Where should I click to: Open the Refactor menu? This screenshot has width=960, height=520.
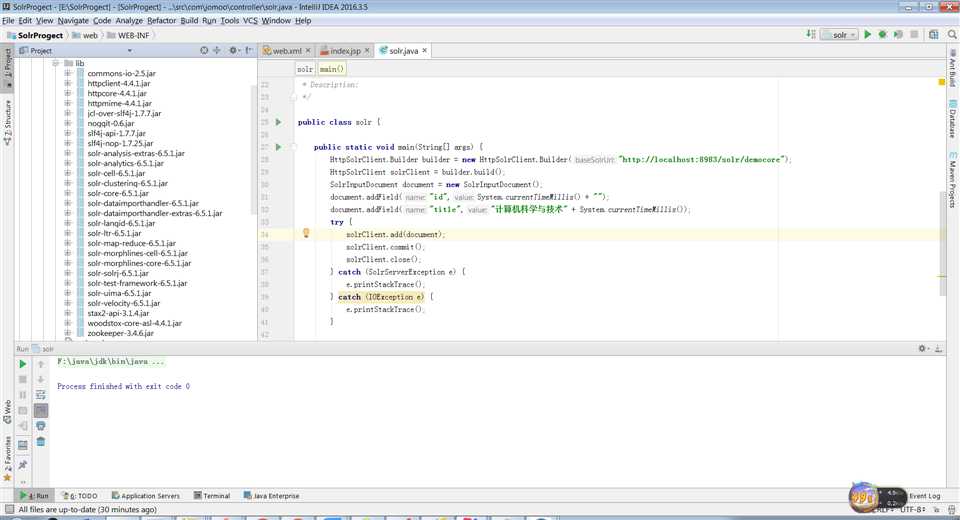(x=162, y=20)
